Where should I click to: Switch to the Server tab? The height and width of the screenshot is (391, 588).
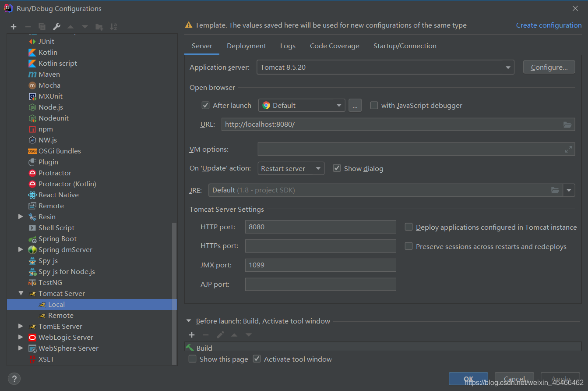tap(202, 46)
